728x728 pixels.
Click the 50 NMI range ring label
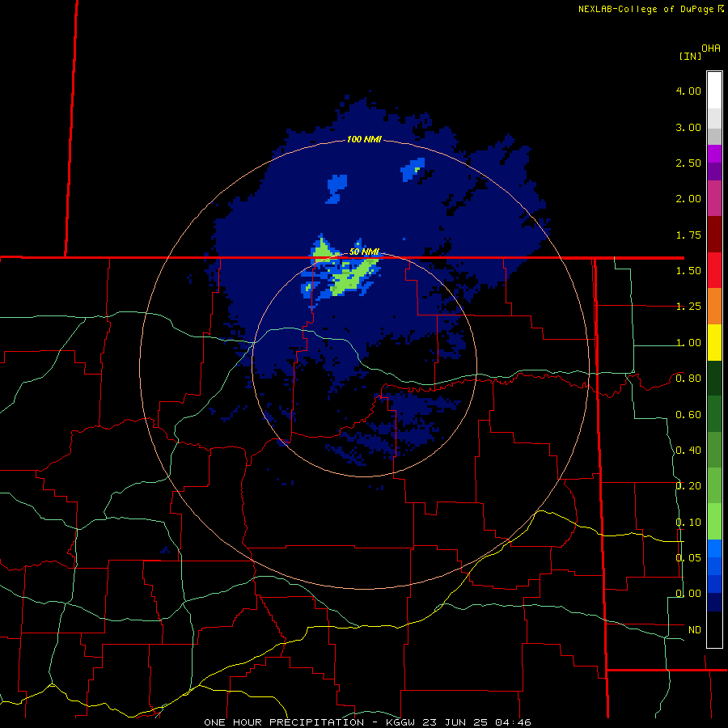tap(364, 252)
